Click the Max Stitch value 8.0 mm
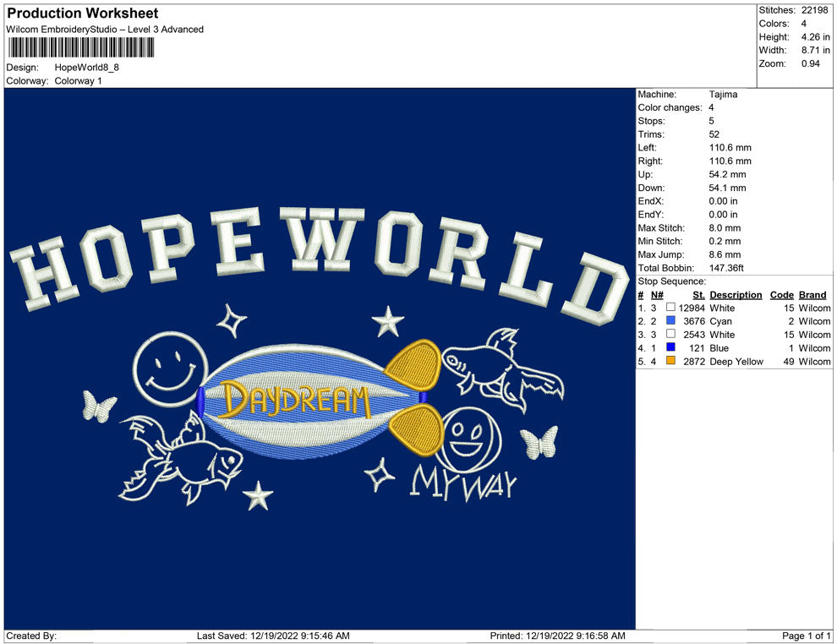Screen dimensions: 837x644 pyautogui.click(x=725, y=228)
